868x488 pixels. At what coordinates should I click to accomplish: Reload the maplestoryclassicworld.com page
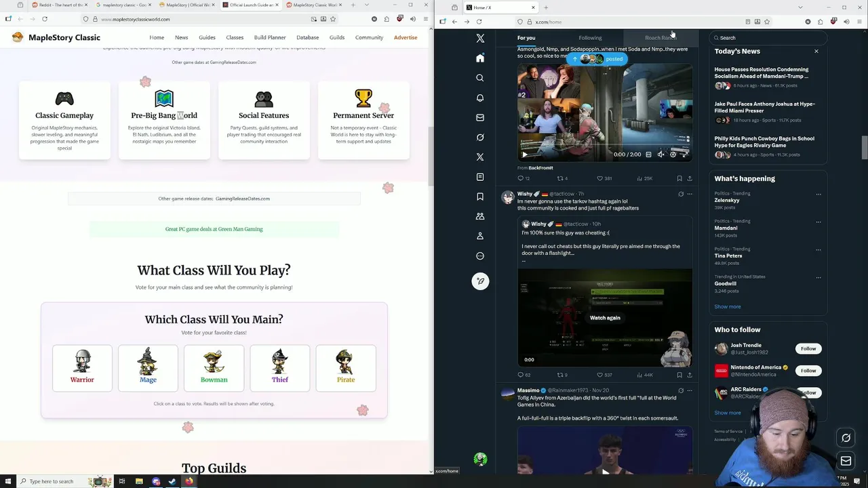44,19
